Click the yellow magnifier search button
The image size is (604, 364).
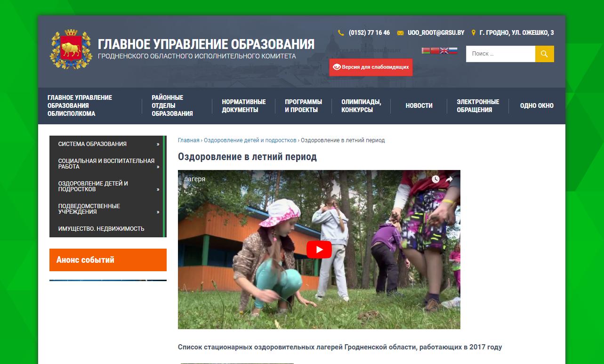tap(545, 54)
